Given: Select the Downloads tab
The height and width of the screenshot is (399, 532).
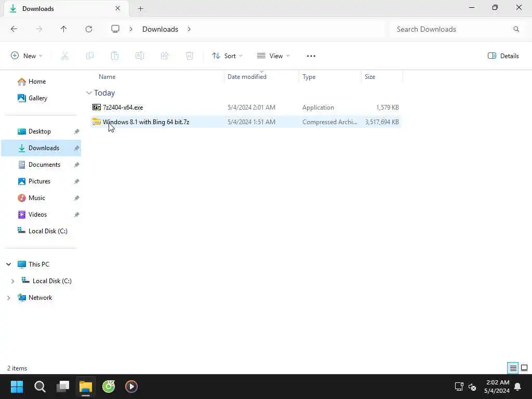Looking at the screenshot, I should pyautogui.click(x=66, y=9).
